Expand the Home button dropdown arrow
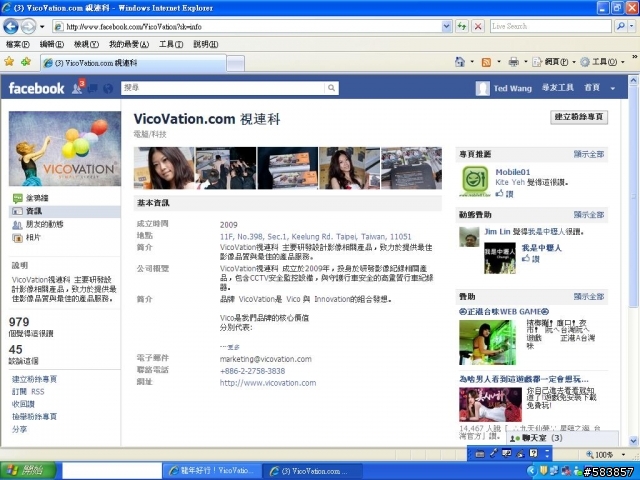This screenshot has width=640, height=480. 472,62
